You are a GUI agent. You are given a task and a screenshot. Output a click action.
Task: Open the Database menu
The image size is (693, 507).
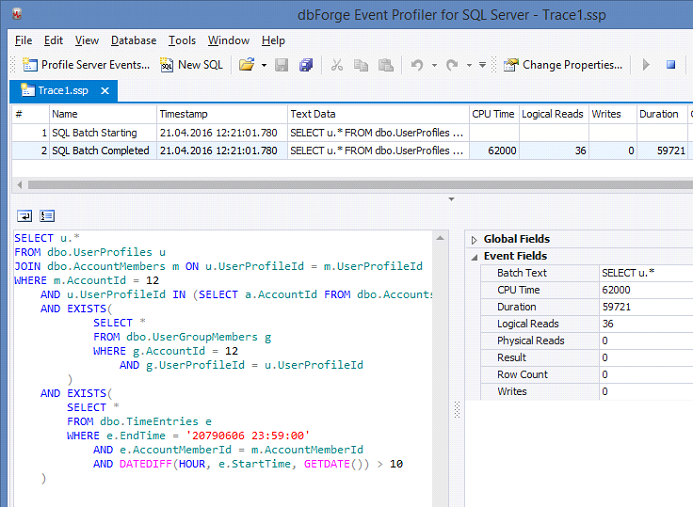pos(133,41)
